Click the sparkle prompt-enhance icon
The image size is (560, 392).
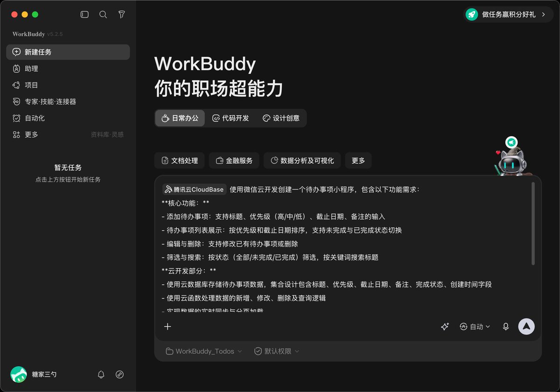click(x=445, y=327)
